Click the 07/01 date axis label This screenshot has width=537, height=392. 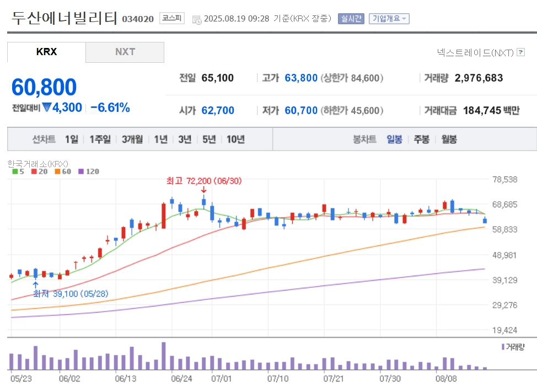222,378
